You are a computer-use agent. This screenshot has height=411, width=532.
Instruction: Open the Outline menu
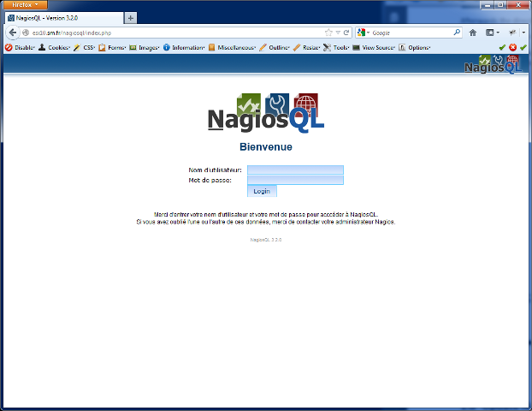(x=275, y=48)
